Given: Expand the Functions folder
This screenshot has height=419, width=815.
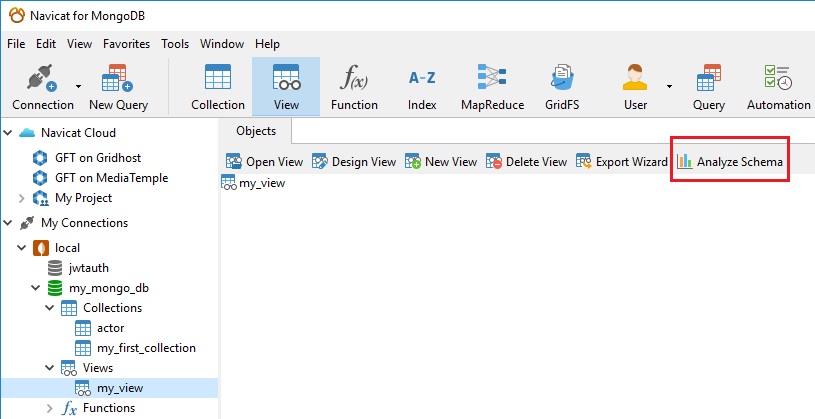Looking at the screenshot, I should pyautogui.click(x=49, y=408).
